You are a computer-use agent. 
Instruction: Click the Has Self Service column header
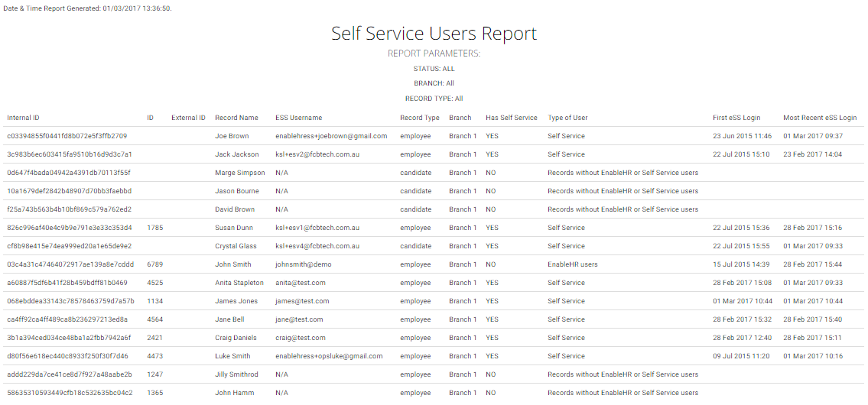tap(511, 118)
